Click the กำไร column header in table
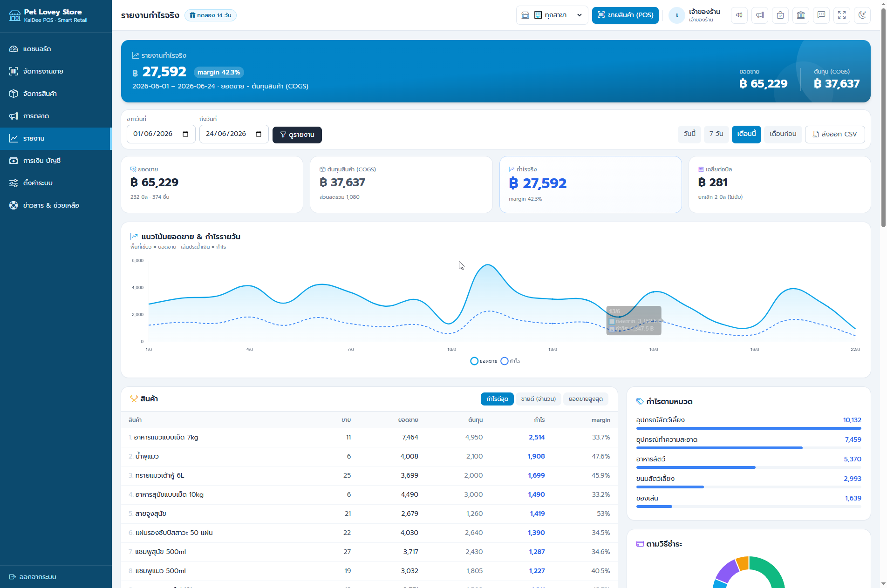The height and width of the screenshot is (588, 887). coord(539,420)
